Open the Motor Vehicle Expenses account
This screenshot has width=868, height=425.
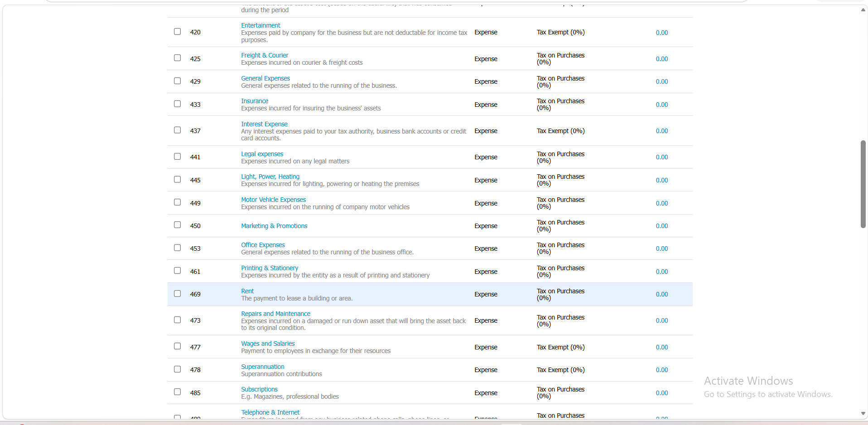pyautogui.click(x=273, y=200)
